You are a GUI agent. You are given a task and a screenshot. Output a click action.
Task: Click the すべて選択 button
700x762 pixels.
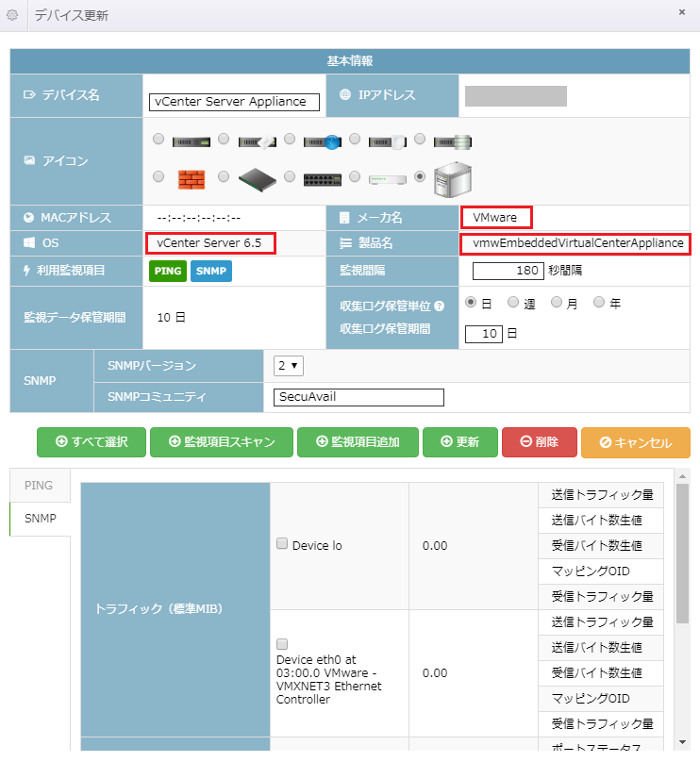[92, 442]
